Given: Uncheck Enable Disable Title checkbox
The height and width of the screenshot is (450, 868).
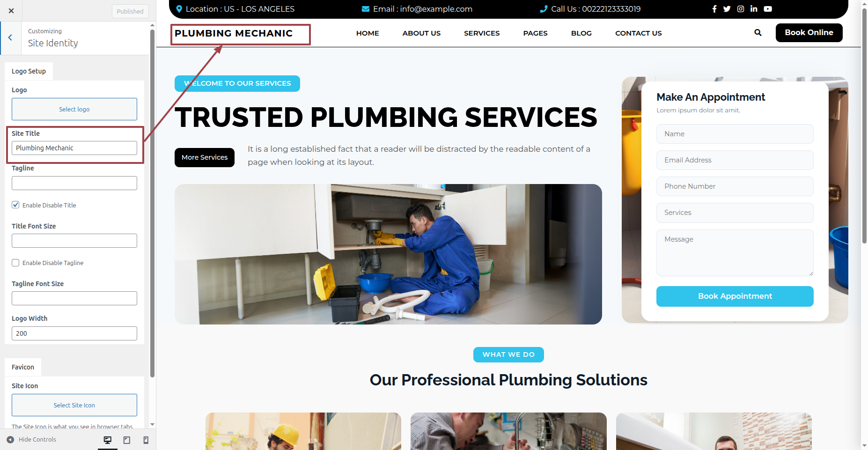Looking at the screenshot, I should [15, 205].
